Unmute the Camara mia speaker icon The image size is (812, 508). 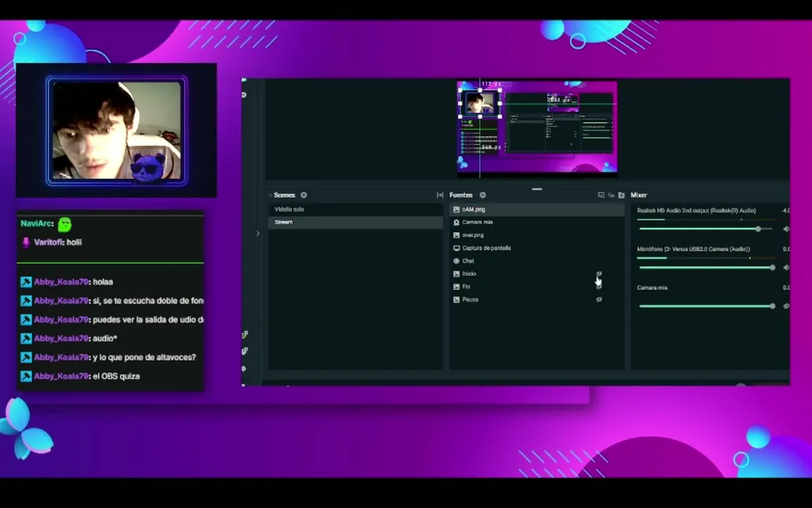point(786,306)
